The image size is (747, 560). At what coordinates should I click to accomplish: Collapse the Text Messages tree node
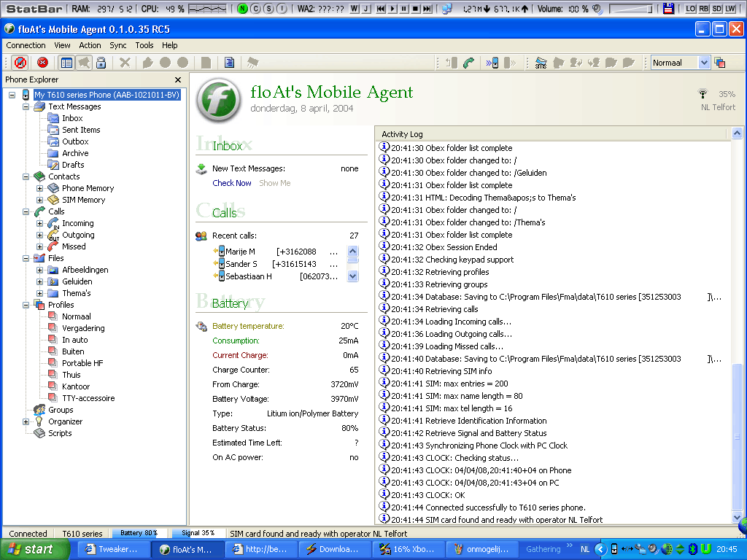point(26,106)
